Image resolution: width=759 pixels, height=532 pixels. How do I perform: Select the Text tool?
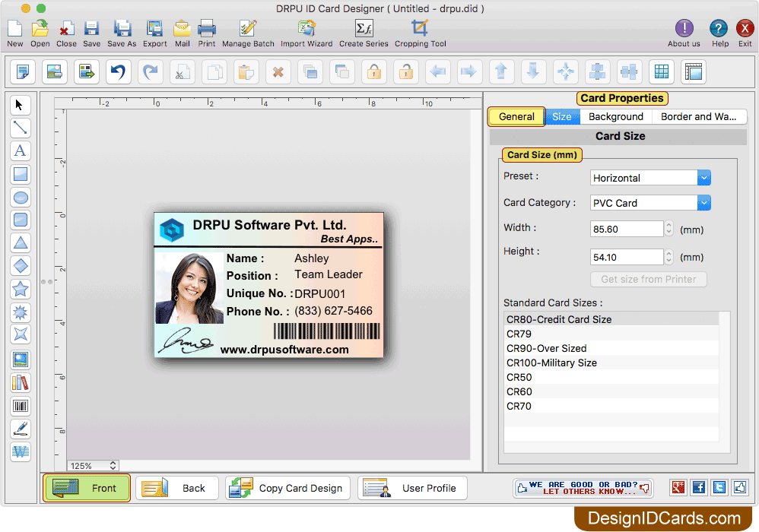point(20,151)
